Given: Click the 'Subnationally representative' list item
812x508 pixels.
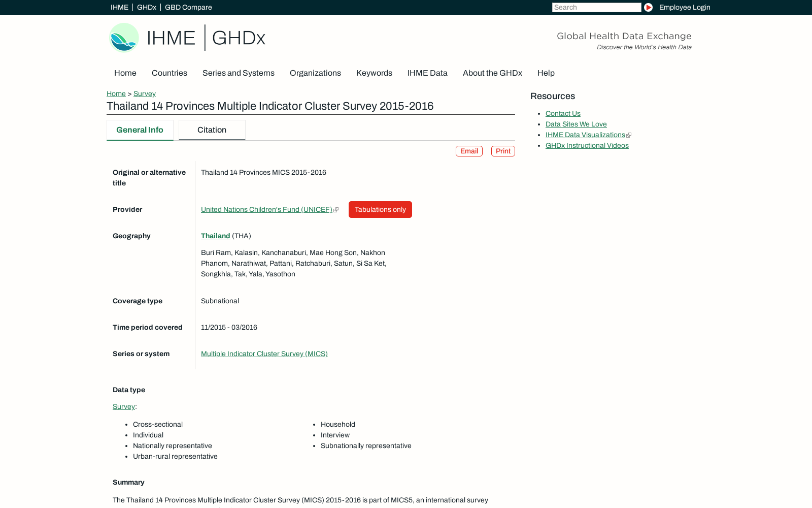Looking at the screenshot, I should coord(366,446).
